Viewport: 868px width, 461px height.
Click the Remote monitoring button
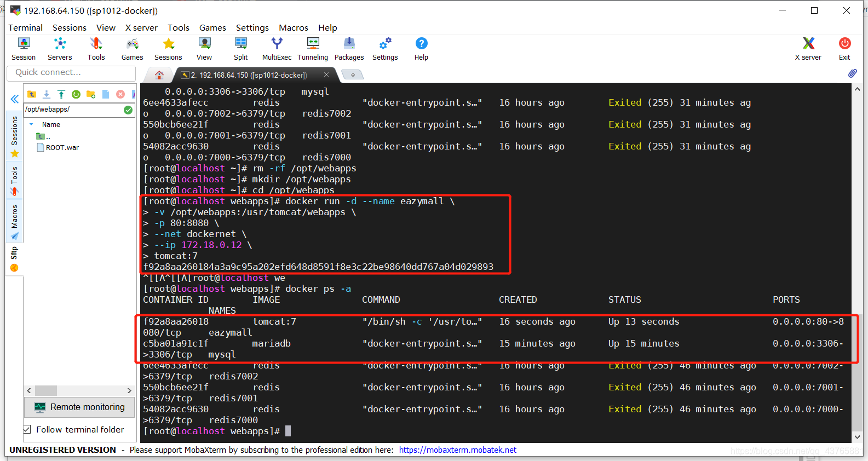coord(80,407)
